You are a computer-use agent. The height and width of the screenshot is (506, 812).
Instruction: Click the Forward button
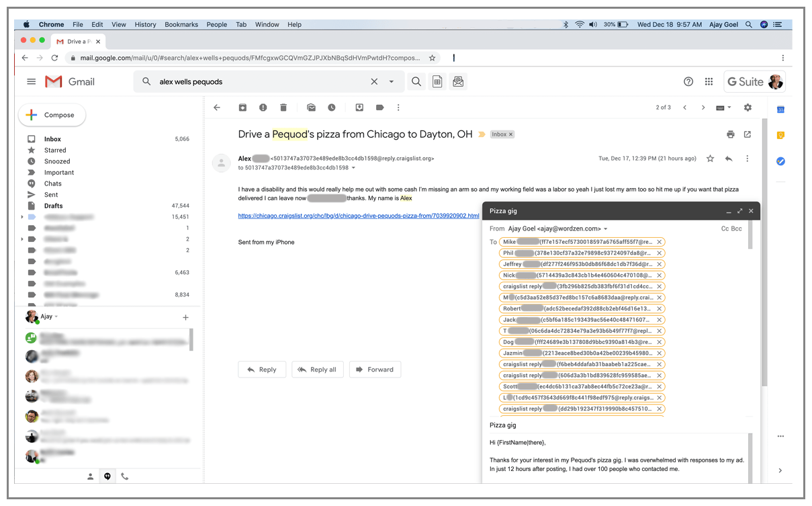(x=375, y=370)
